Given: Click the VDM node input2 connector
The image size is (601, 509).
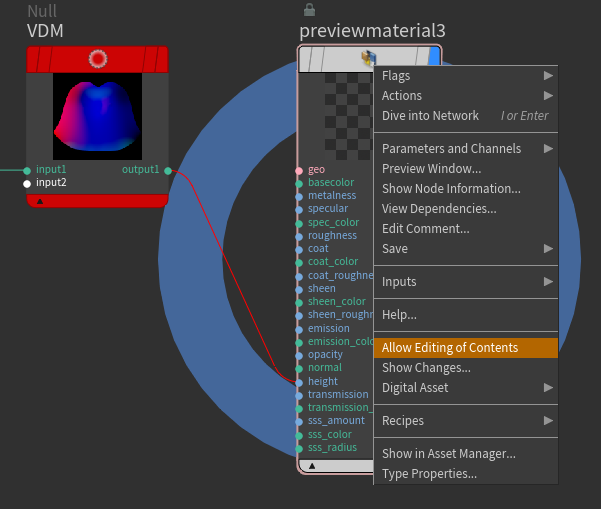Looking at the screenshot, I should point(27,184).
